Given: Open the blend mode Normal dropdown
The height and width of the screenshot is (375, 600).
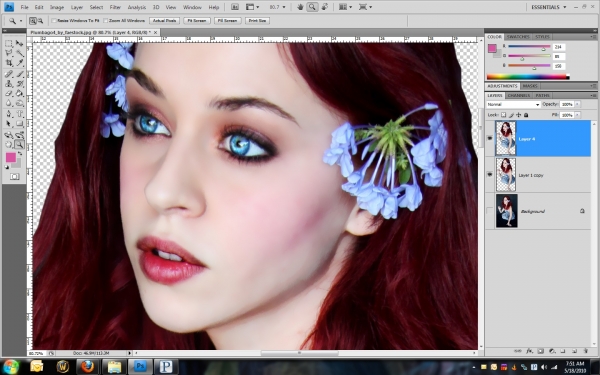Looking at the screenshot, I should (513, 104).
